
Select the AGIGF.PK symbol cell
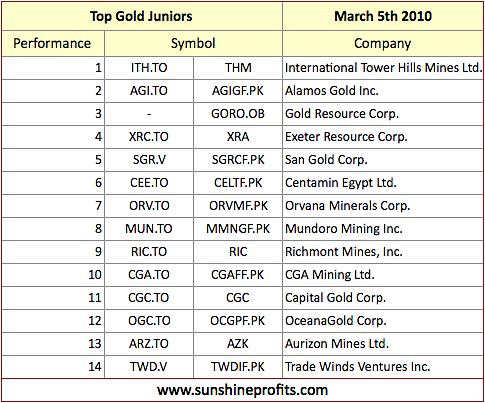[238, 91]
